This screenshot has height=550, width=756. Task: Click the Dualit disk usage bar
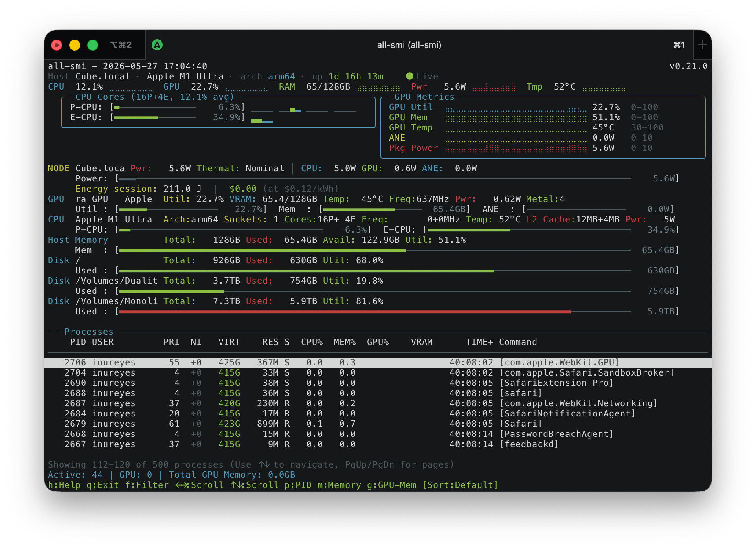tap(375, 291)
